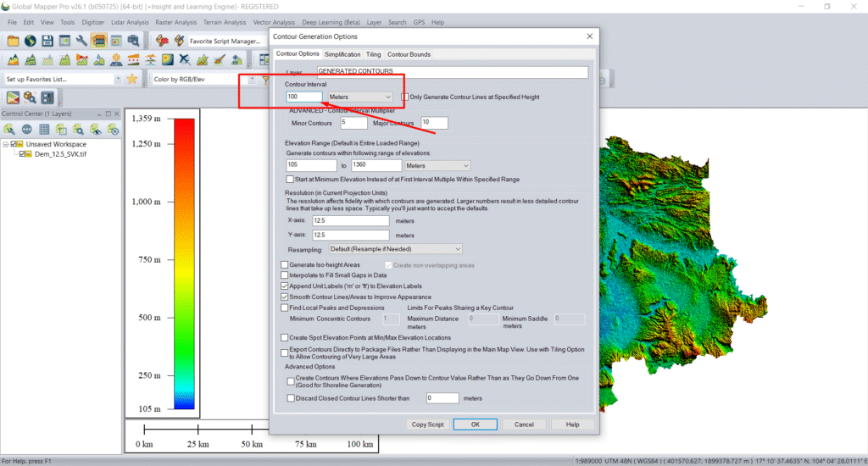Click the map layer image icon in bottom toolbar row

click(13, 98)
